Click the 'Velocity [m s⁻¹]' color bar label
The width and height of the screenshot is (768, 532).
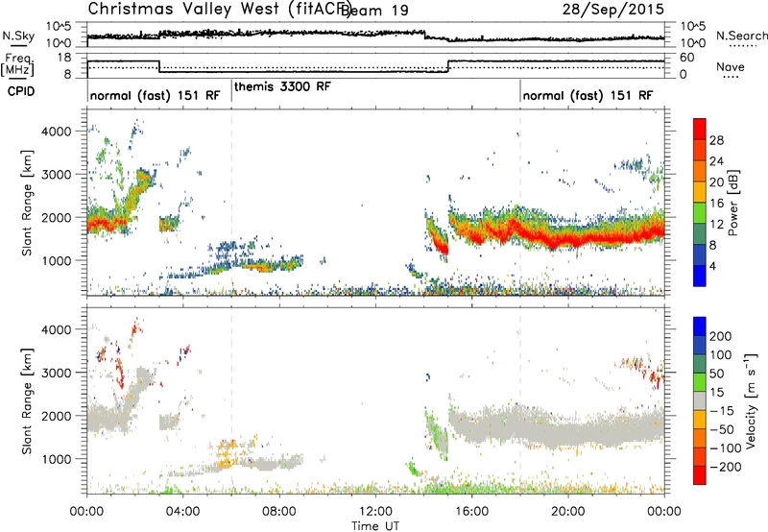pyautogui.click(x=751, y=400)
